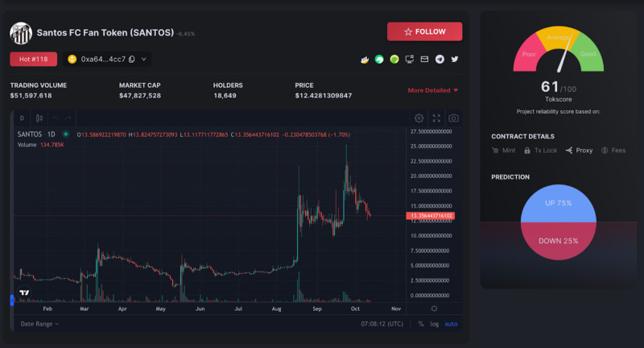Click the market cap $47,827,528 value
The height and width of the screenshot is (348, 644).
pos(140,96)
